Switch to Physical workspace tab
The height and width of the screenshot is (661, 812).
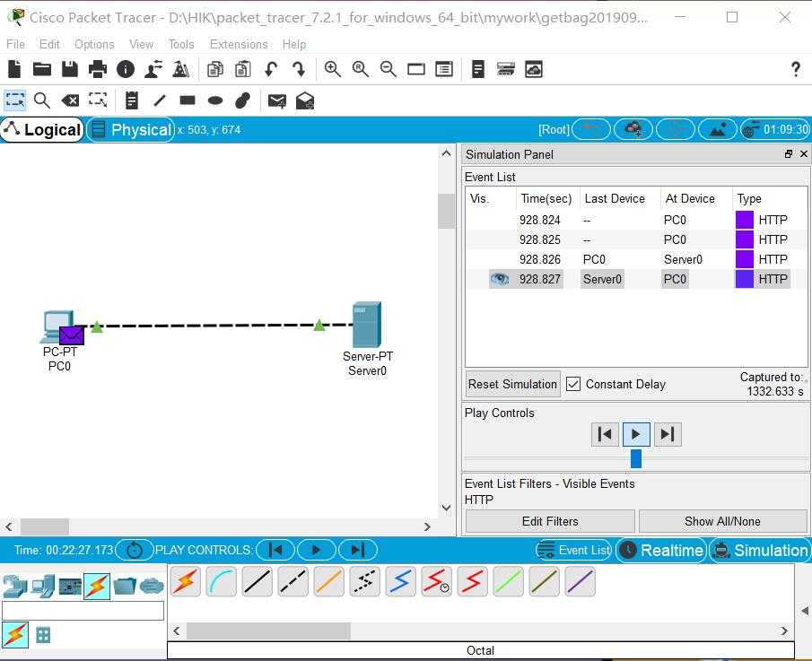[130, 129]
